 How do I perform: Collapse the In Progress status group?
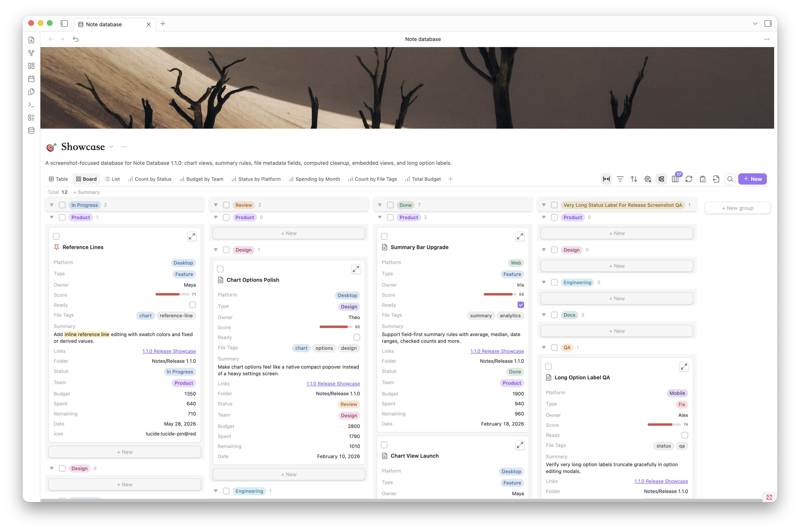coord(52,205)
